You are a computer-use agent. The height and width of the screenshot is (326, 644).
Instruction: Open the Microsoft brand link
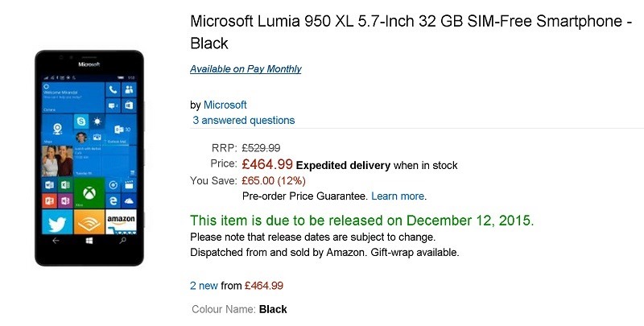[x=225, y=105]
